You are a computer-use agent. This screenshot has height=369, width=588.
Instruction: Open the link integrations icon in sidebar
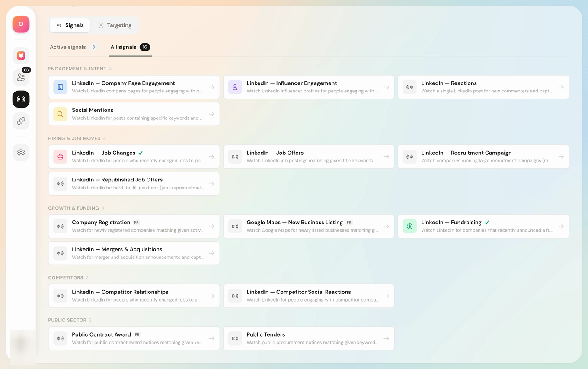pyautogui.click(x=21, y=121)
